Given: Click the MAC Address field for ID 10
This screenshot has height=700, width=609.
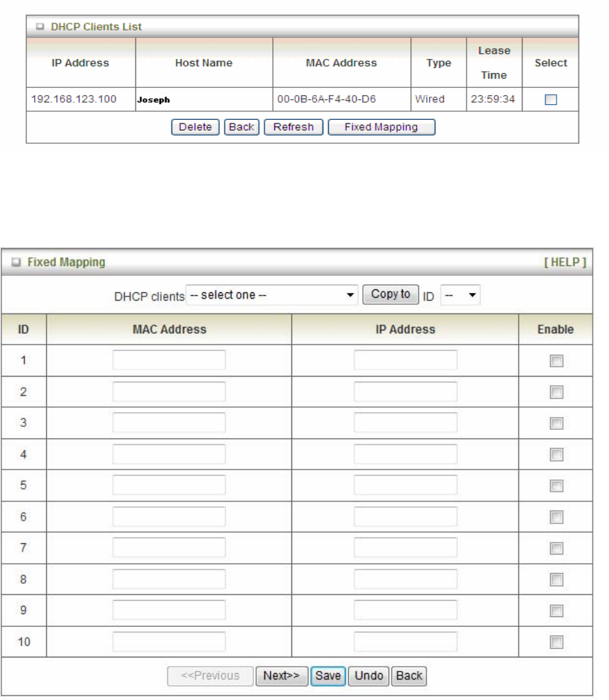Looking at the screenshot, I should (169, 641).
